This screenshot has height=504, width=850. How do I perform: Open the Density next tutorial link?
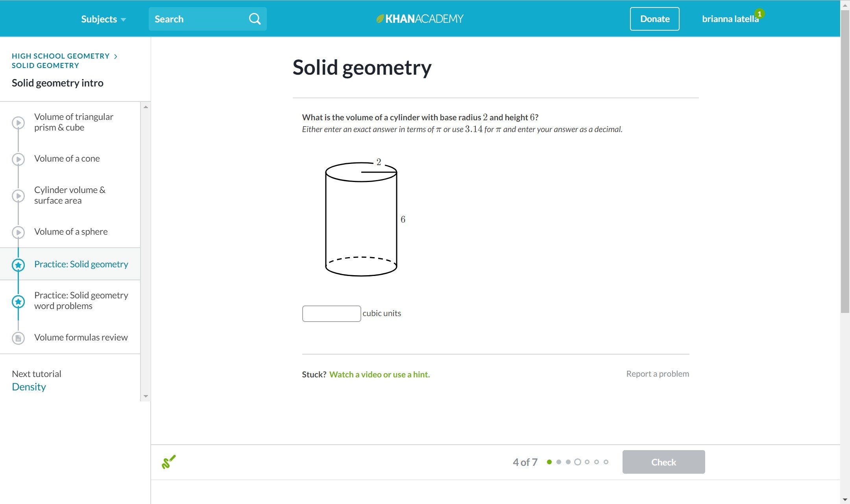pos(29,387)
